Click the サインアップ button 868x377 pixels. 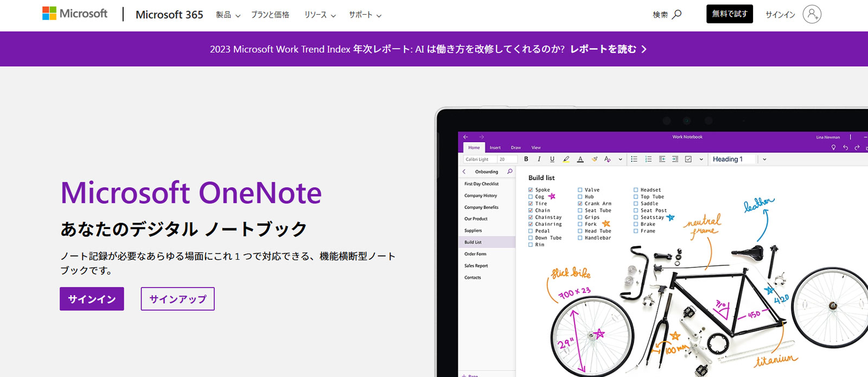click(x=178, y=299)
